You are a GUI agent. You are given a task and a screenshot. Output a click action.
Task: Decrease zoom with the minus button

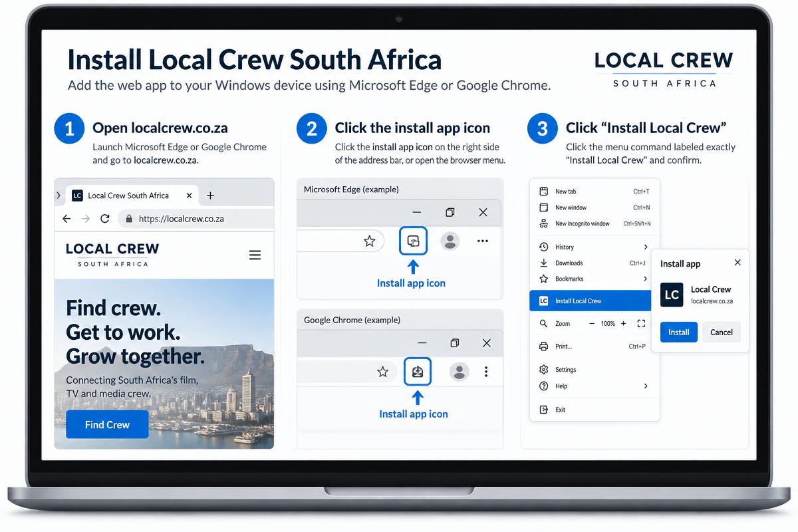(x=592, y=323)
